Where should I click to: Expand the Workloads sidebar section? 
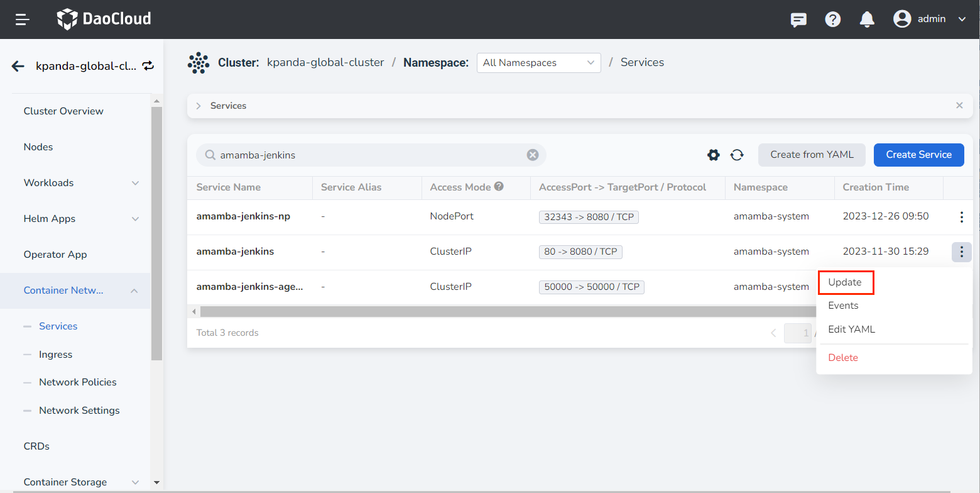(135, 183)
